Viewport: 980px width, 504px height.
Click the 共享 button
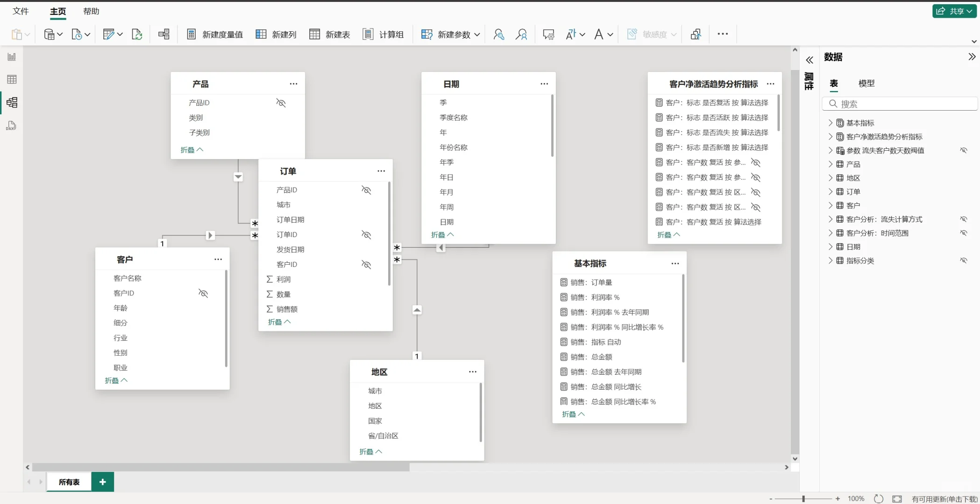(954, 11)
